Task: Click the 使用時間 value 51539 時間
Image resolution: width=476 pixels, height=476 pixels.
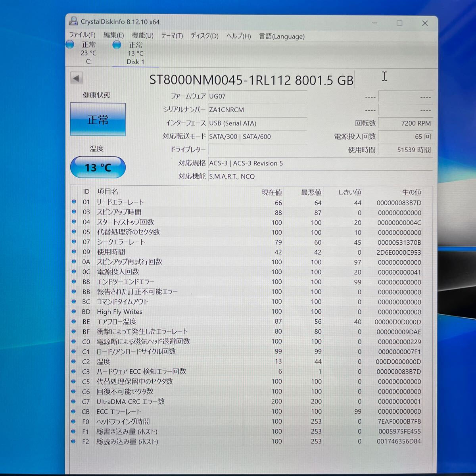Action: 405,150
